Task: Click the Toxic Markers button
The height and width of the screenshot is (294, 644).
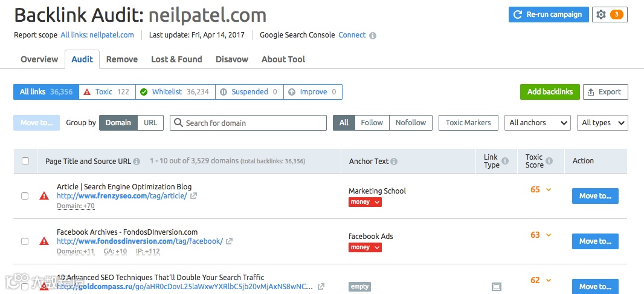Action: point(468,123)
